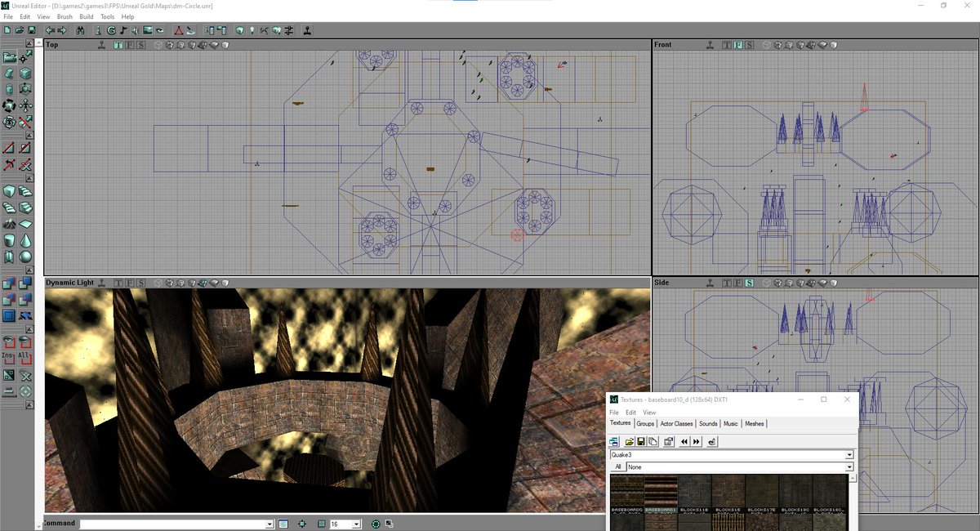
Task: Click the New Map icon in main toolbar
Action: (x=7, y=30)
